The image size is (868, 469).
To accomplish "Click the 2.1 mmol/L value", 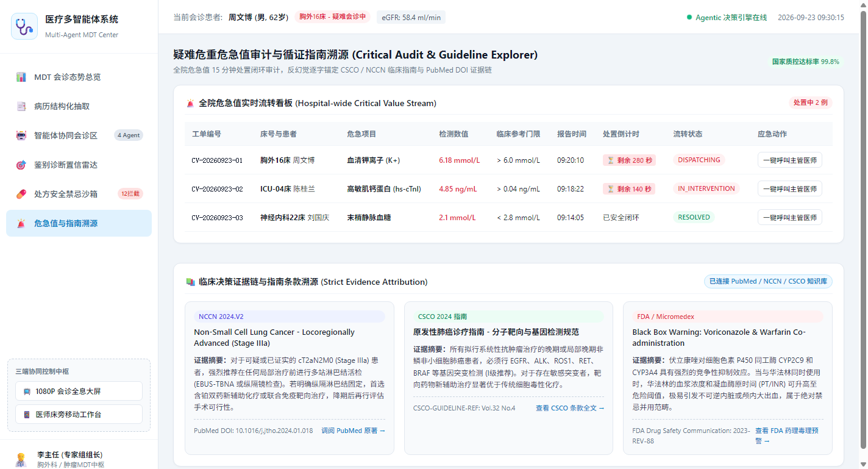I will [x=456, y=218].
